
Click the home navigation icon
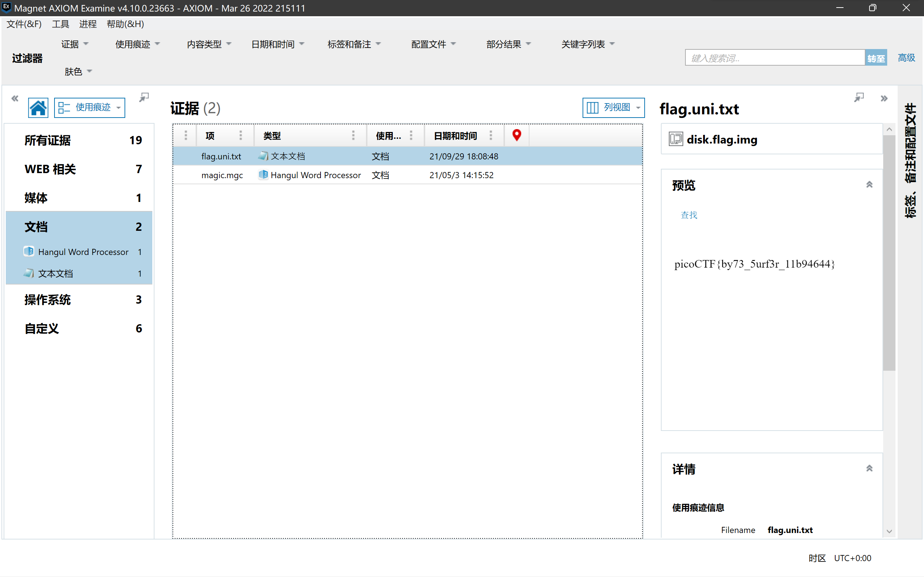tap(38, 107)
